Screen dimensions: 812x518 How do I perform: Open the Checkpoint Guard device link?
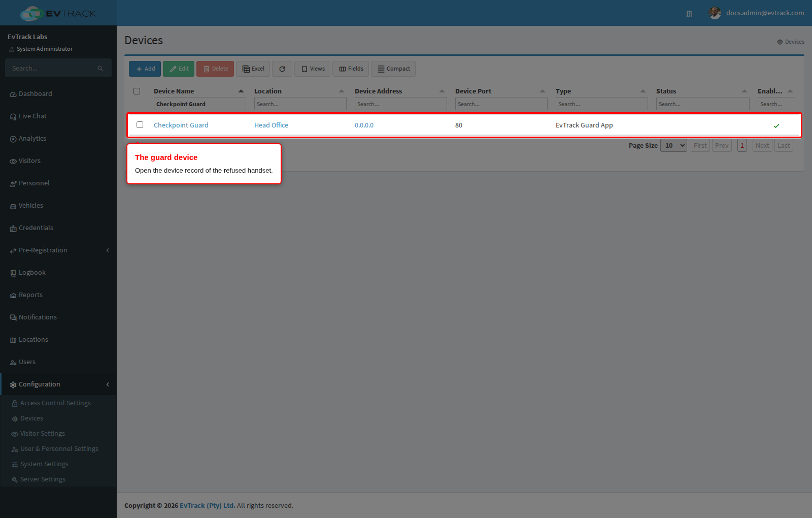181,125
